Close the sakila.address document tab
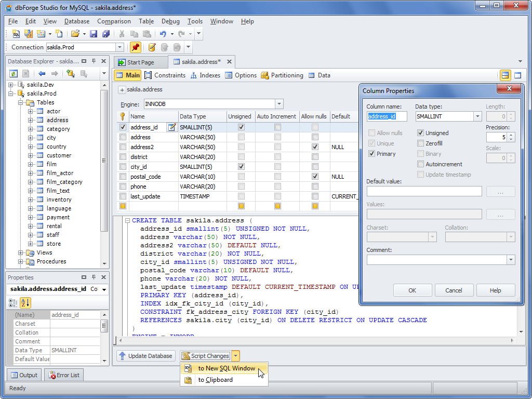This screenshot has width=532, height=399. point(229,62)
